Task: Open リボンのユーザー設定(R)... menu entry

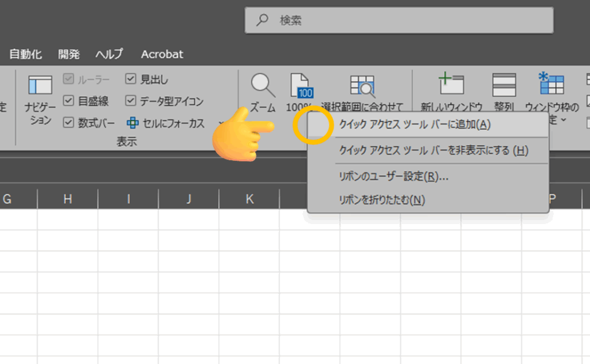Action: (428, 176)
